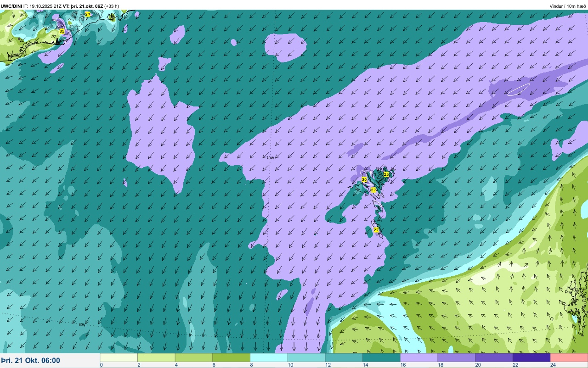This screenshot has height=368, width=588.
Task: Select the dark indigo 22–24 legend swatch
Action: (531, 357)
